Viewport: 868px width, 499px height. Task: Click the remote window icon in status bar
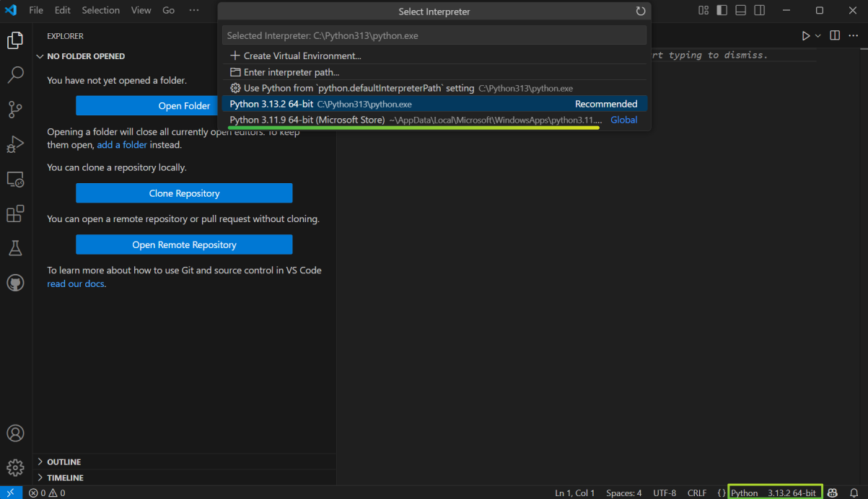[11, 493]
